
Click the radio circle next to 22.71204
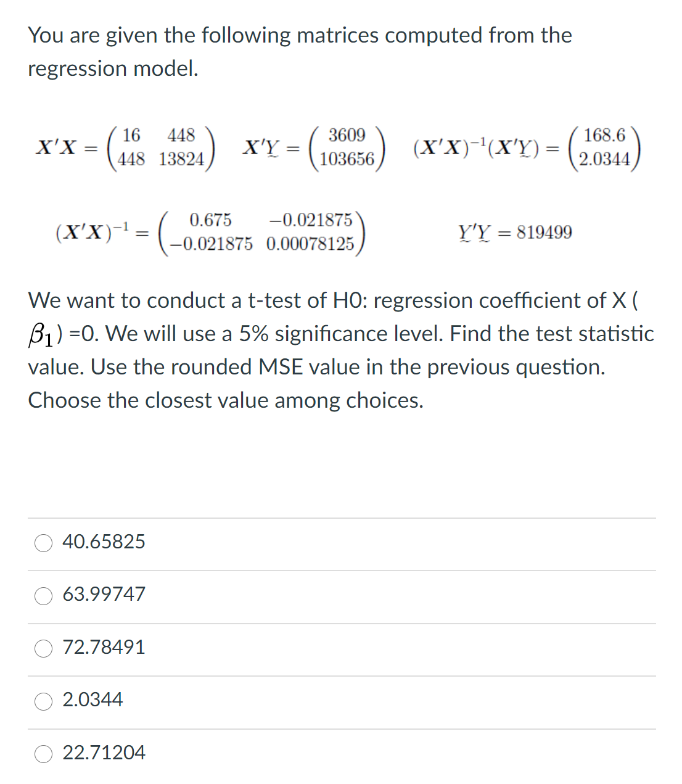[x=43, y=754]
